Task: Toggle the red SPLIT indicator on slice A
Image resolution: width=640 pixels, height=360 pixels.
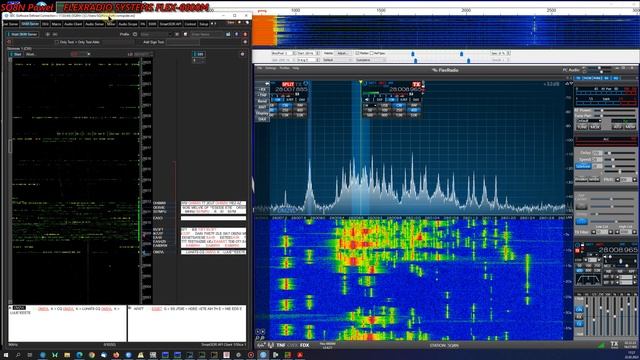Action: [x=288, y=84]
